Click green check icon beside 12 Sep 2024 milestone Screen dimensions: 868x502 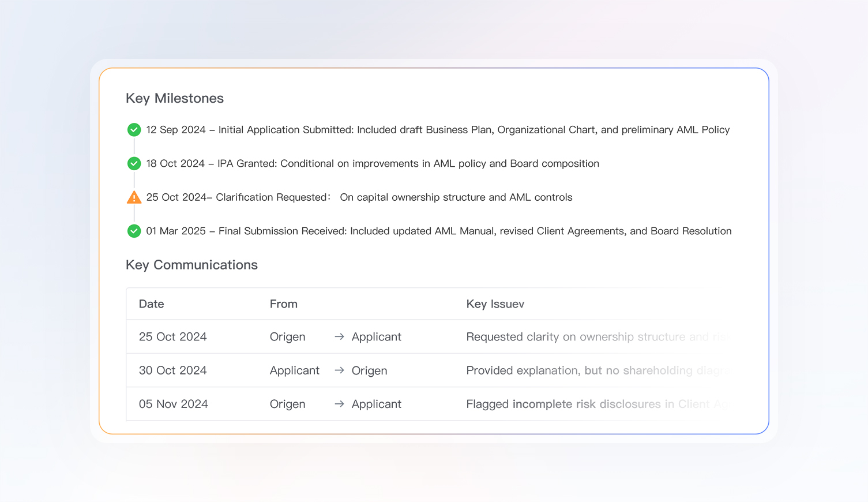134,130
